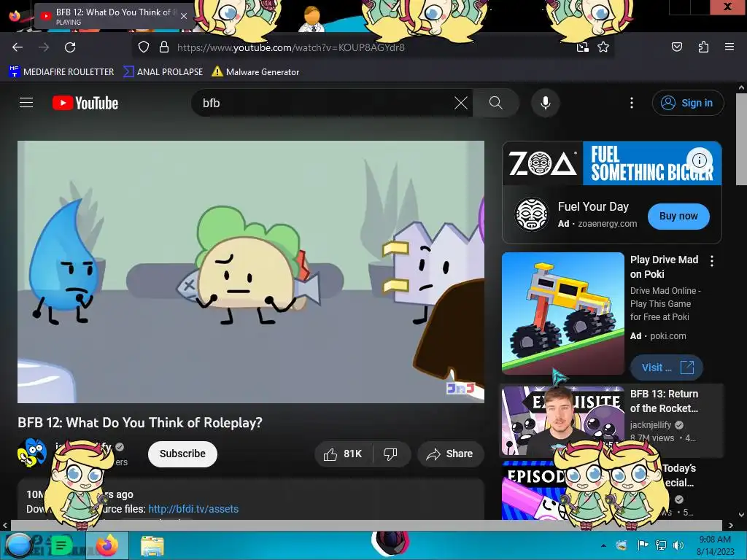The height and width of the screenshot is (560, 747).
Task: Clear the search box with the X
Action: coord(461,103)
